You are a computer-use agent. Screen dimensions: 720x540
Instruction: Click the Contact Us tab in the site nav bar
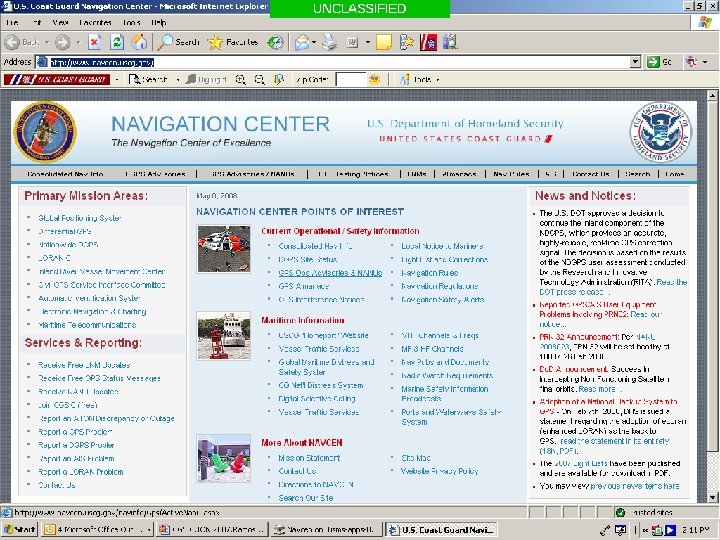pos(591,174)
